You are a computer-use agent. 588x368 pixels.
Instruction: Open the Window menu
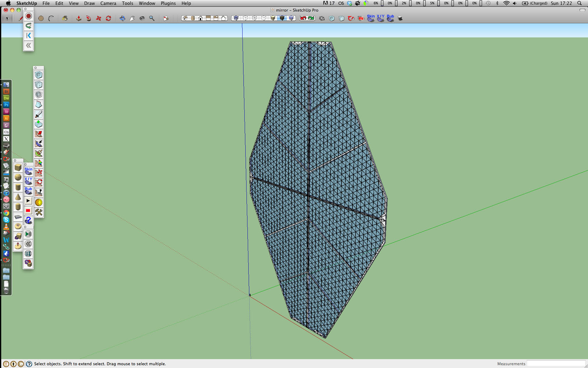pos(147,3)
